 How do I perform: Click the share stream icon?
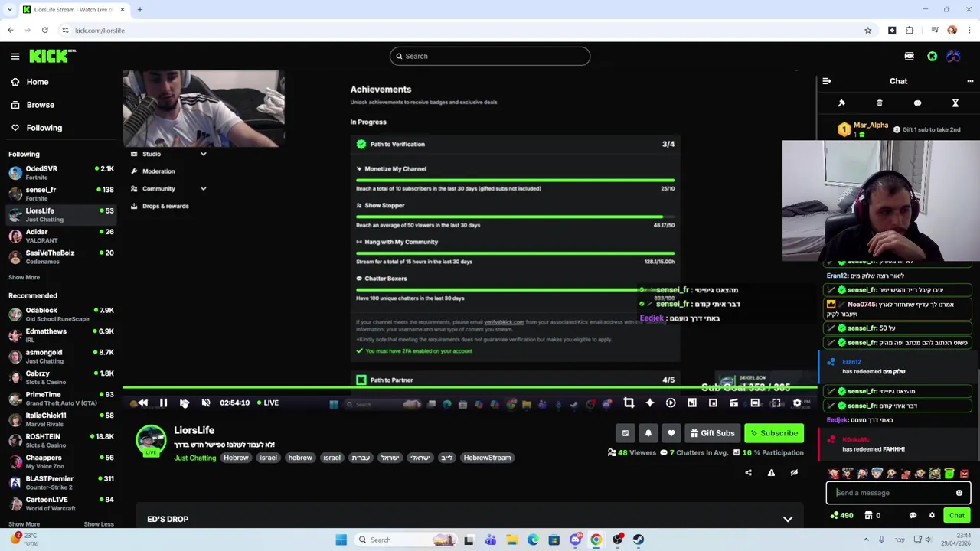point(749,473)
